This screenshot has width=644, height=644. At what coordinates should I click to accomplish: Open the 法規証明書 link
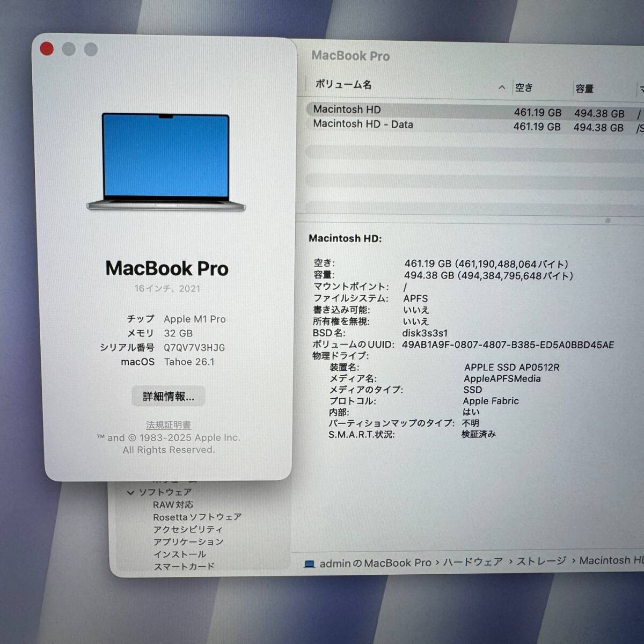coord(169,425)
